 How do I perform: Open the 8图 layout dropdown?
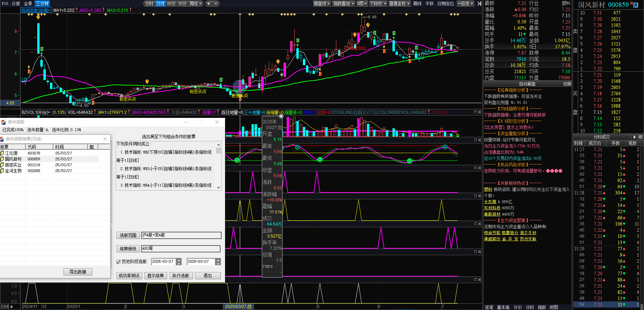point(362,3)
